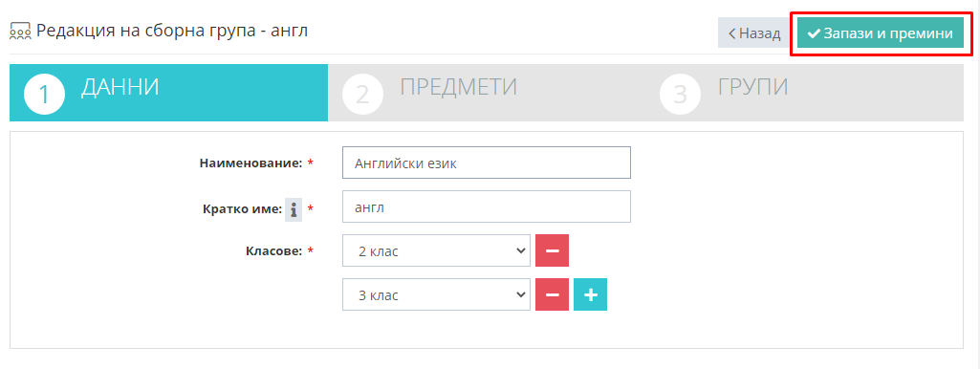Click the step 1 number circle

click(44, 95)
